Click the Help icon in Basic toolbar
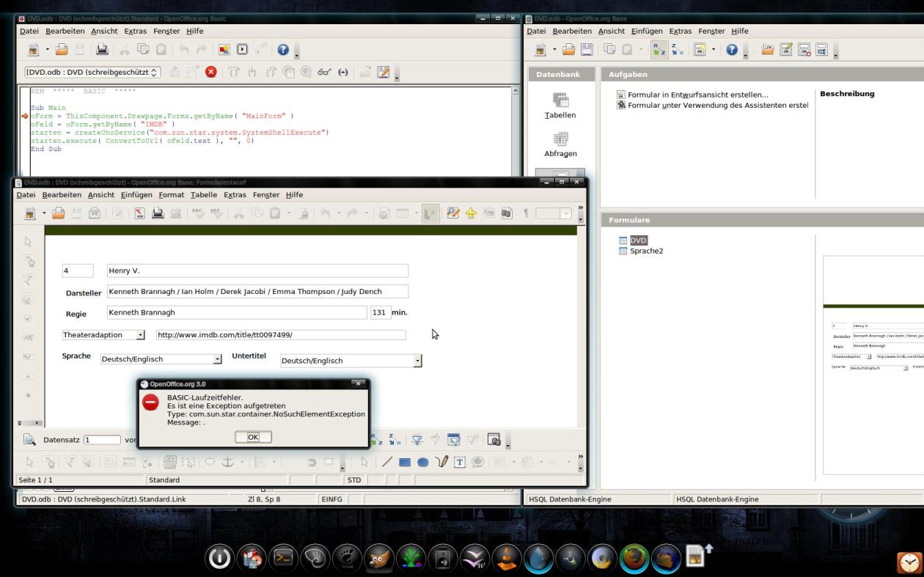Image resolution: width=924 pixels, height=577 pixels. 283,50
